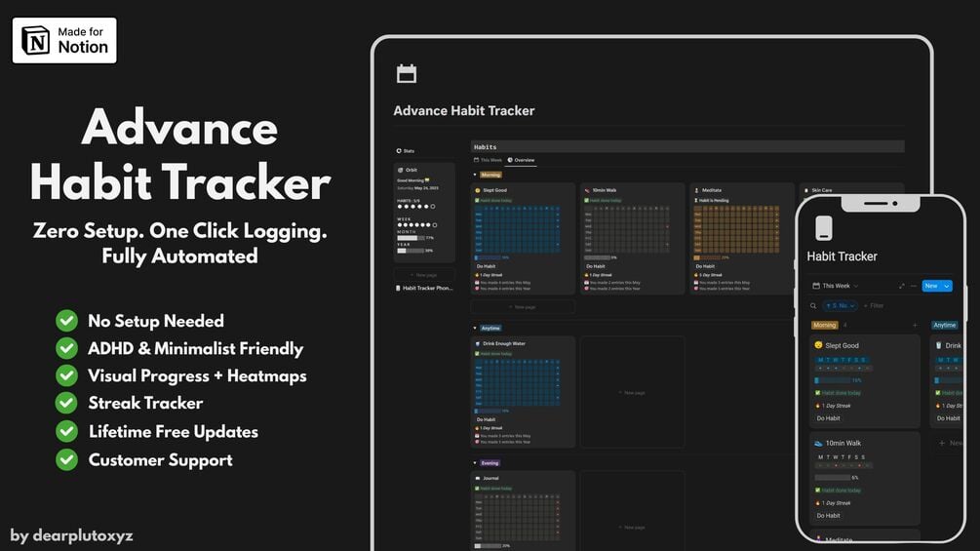
Task: Click the Skin Care card icon
Action: pos(806,190)
